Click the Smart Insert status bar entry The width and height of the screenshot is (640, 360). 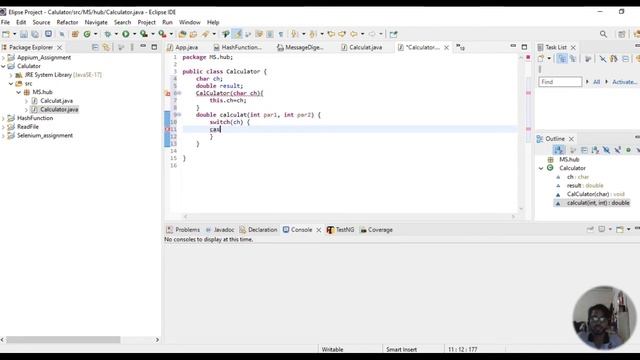point(402,349)
